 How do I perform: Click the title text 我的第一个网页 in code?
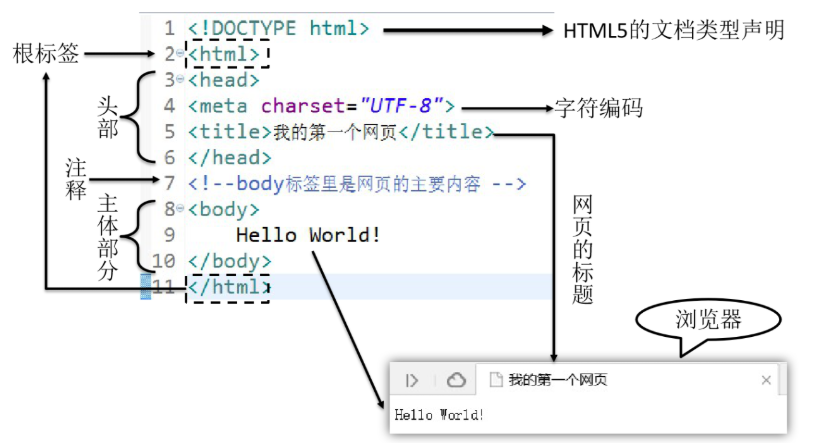(x=335, y=132)
